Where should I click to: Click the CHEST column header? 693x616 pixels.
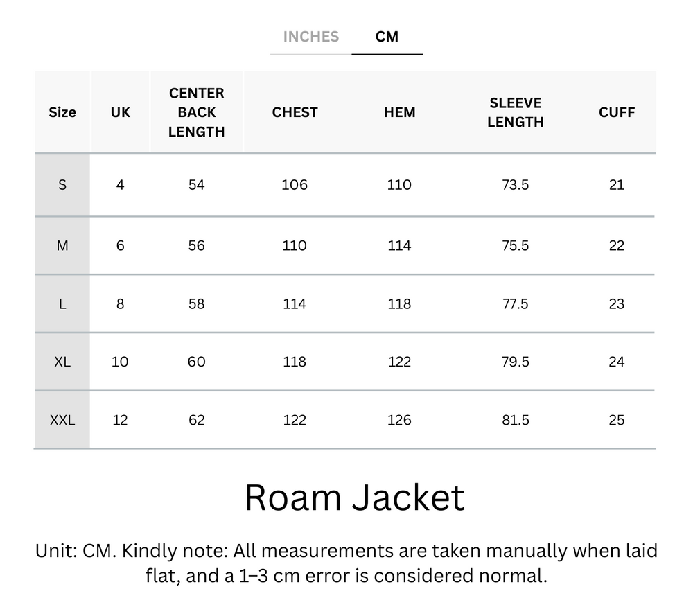(x=295, y=112)
